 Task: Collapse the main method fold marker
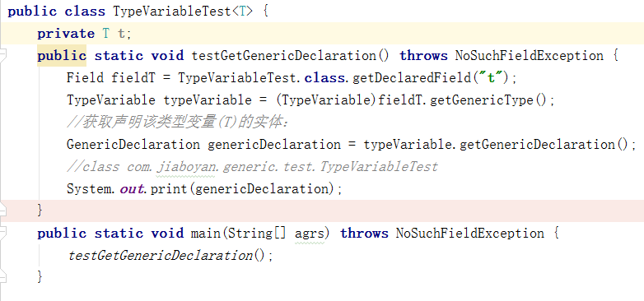click(2, 233)
